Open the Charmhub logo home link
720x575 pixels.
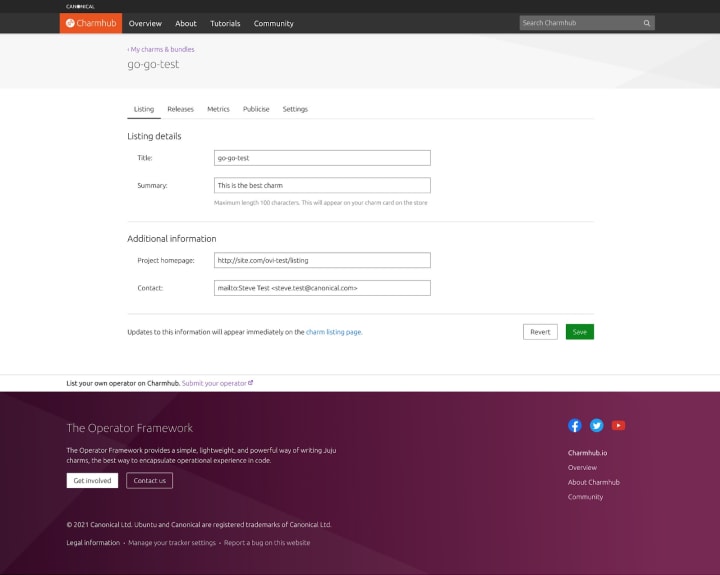(x=91, y=23)
